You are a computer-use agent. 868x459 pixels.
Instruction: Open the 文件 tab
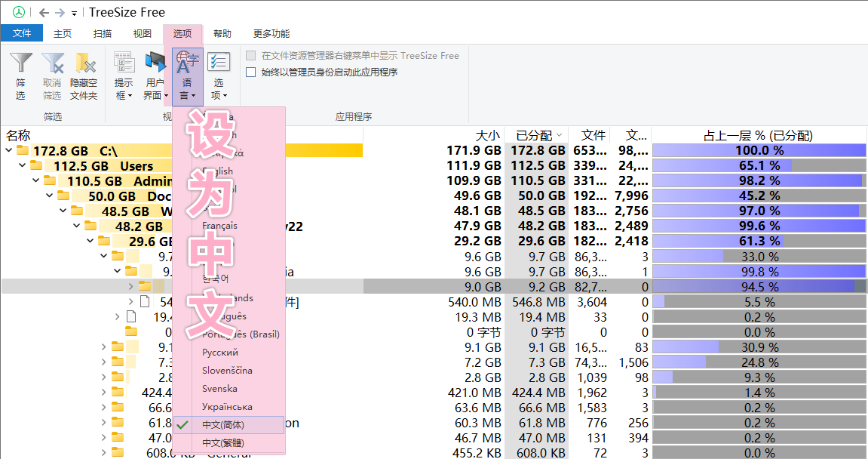[x=22, y=33]
